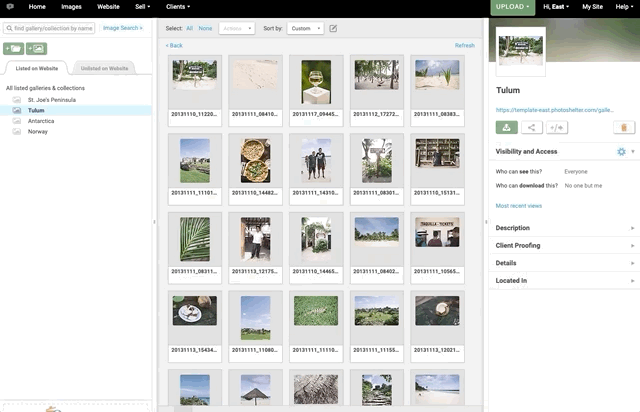Click the Image Search link

pyautogui.click(x=122, y=28)
